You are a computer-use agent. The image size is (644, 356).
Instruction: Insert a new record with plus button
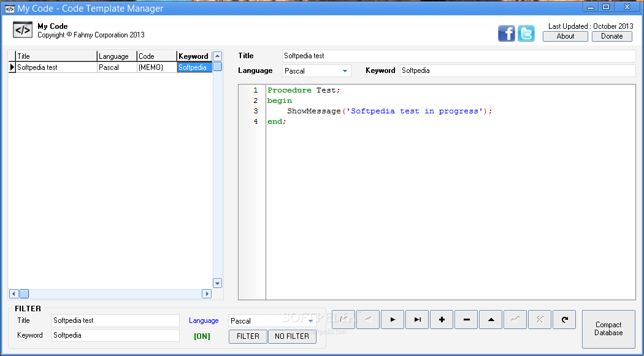click(x=442, y=319)
